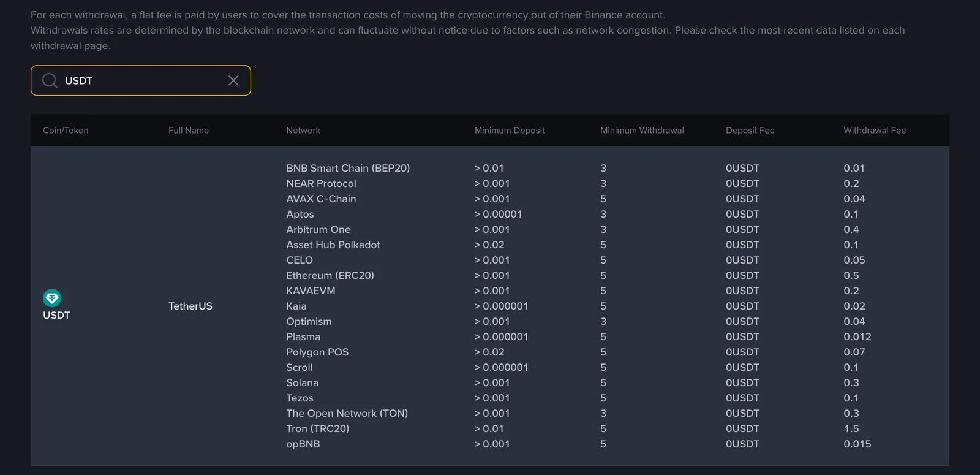Select the opBNB network entry
Screen dimensions: 980x475
(303, 444)
